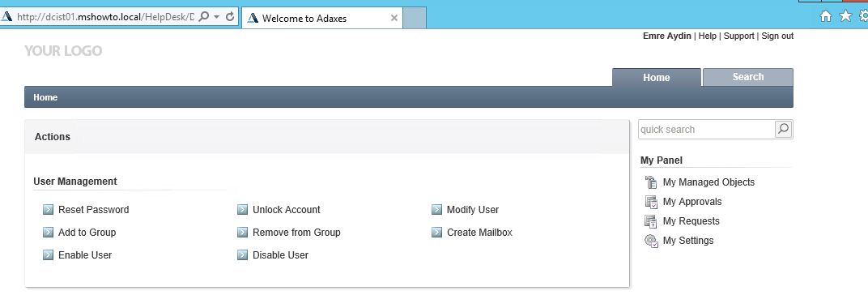Click the Unlock Account arrow icon
Image resolution: width=868 pixels, height=295 pixels.
click(x=242, y=210)
